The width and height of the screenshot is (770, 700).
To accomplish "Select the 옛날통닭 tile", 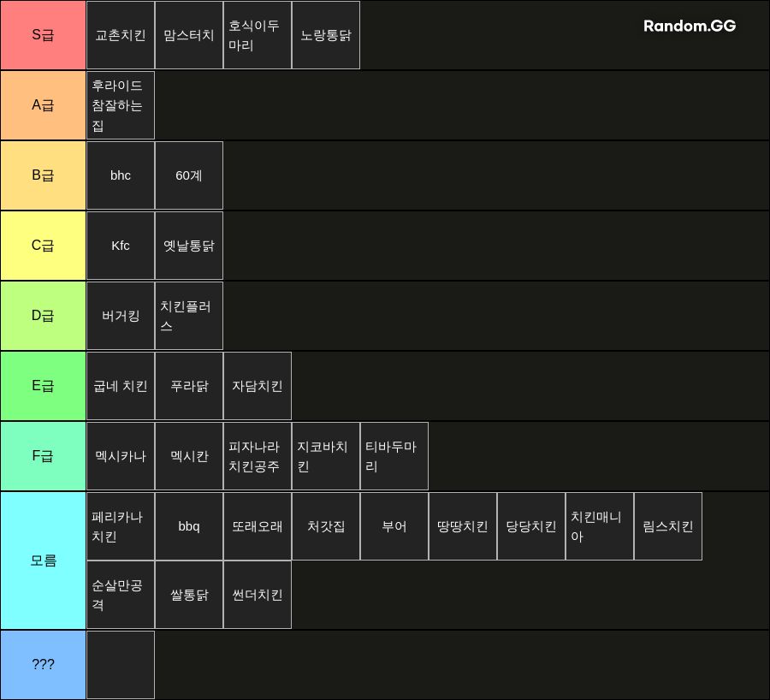I will point(189,246).
